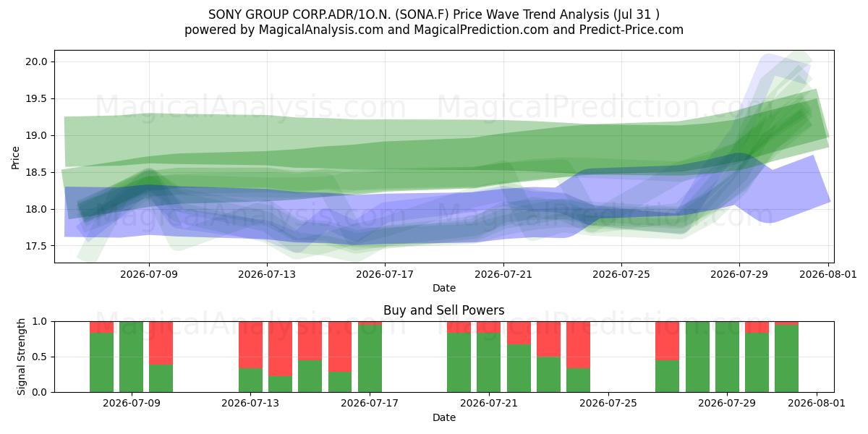Click the red sell portion above 2026-07-13 signal tick

click(x=251, y=345)
